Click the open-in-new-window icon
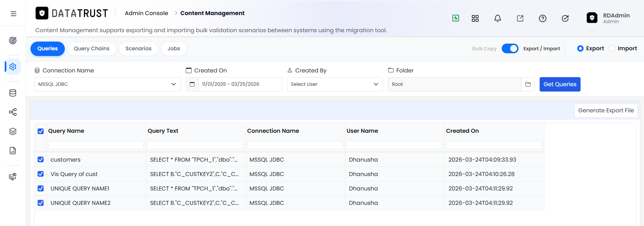The width and height of the screenshot is (644, 226). [x=520, y=18]
